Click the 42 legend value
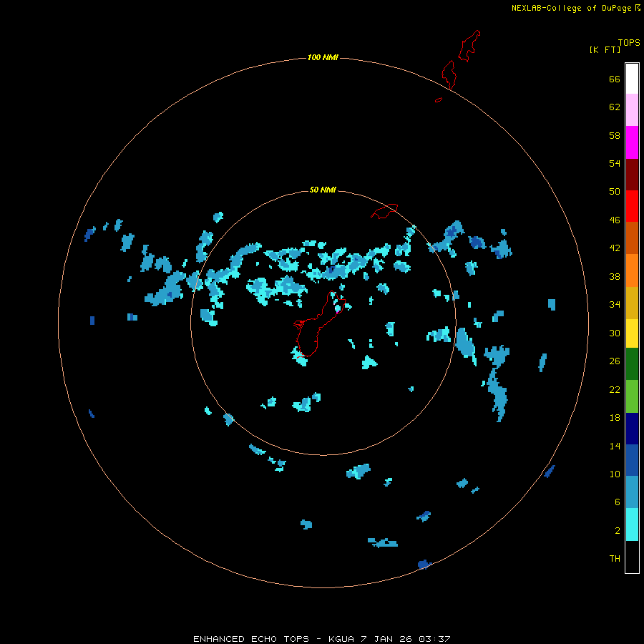The height and width of the screenshot is (644, 644). click(x=615, y=248)
